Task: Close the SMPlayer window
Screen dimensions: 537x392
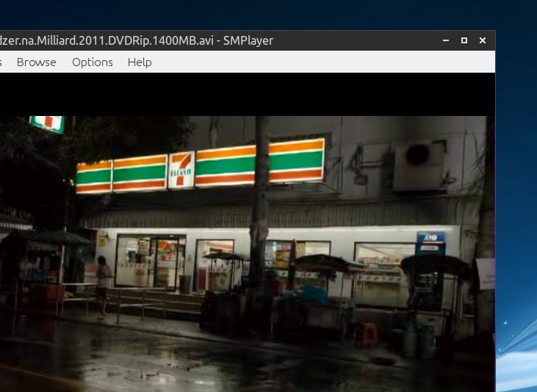Action: coord(483,40)
